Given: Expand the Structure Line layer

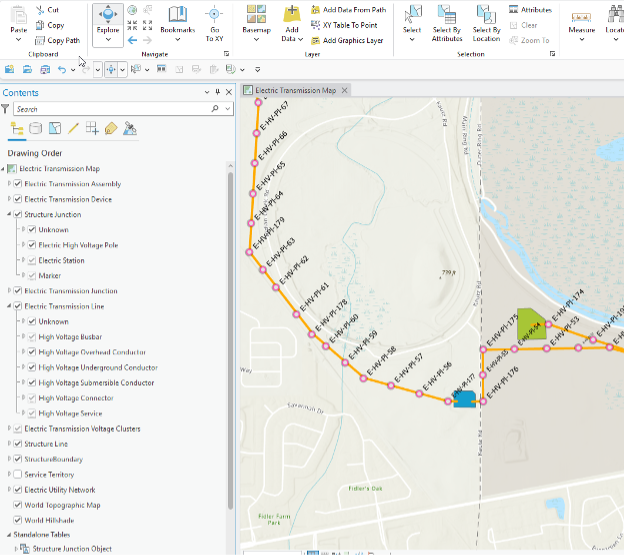Looking at the screenshot, I should [x=9, y=444].
